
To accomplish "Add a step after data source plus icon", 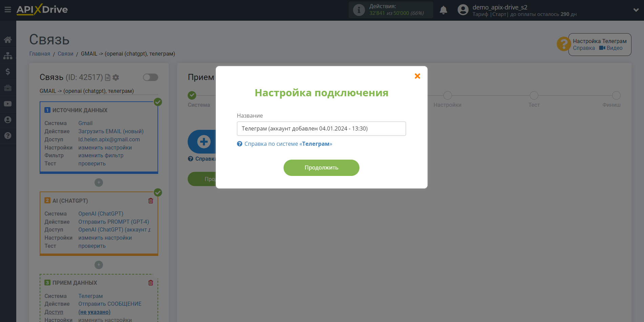I will coord(99,182).
